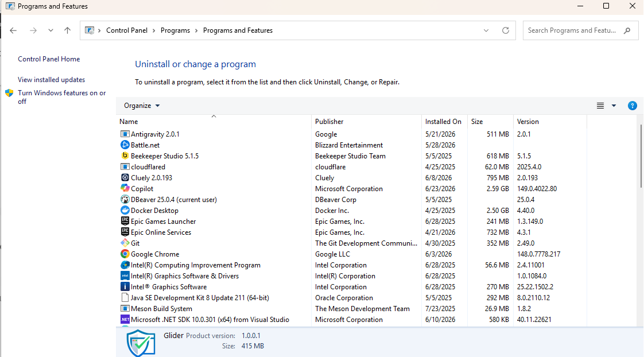The height and width of the screenshot is (357, 644).
Task: Sort by the Size column header
Action: coord(490,121)
